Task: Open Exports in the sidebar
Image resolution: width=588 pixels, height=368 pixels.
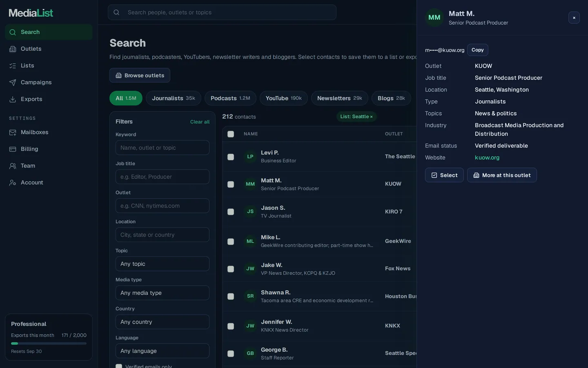Action: click(49, 99)
